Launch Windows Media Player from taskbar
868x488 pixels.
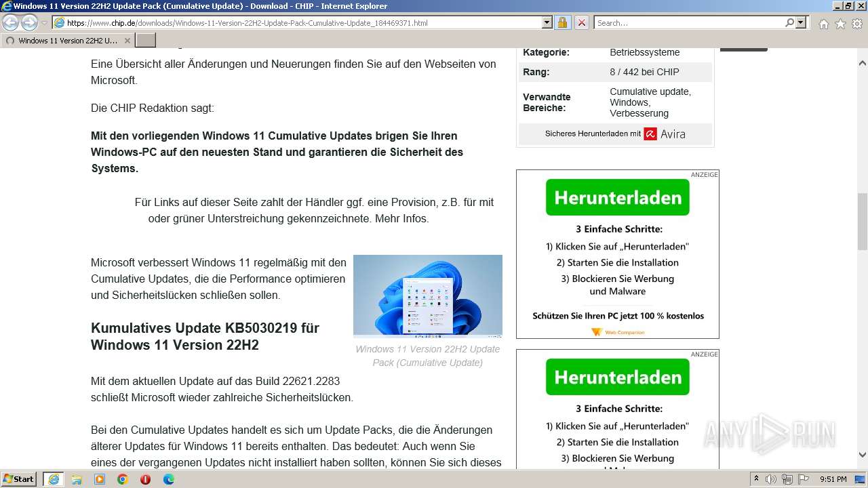100,479
